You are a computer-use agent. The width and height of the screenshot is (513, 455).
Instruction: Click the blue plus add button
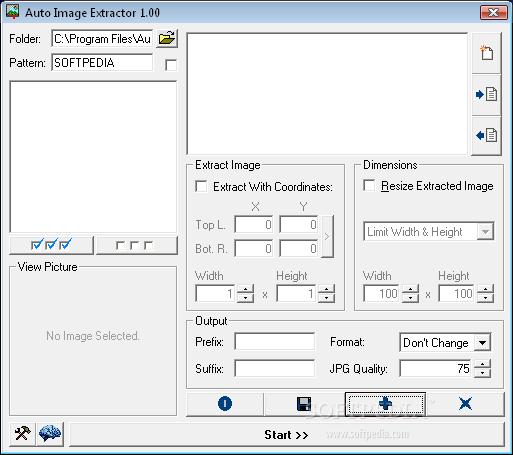click(x=385, y=404)
